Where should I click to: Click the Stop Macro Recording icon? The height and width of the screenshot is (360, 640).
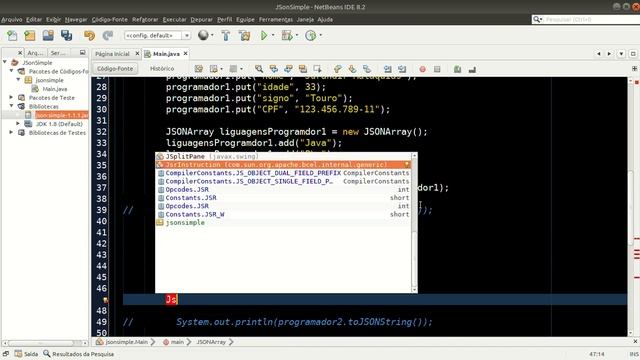[x=437, y=69]
